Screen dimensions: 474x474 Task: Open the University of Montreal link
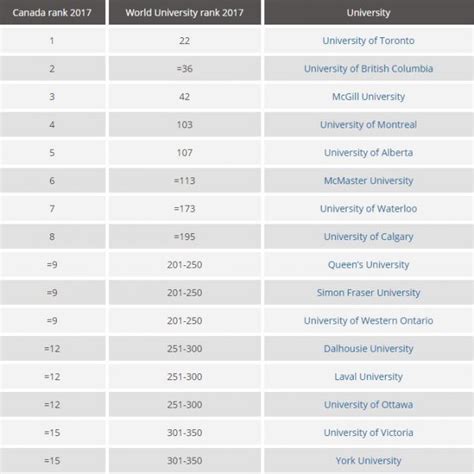pos(368,125)
